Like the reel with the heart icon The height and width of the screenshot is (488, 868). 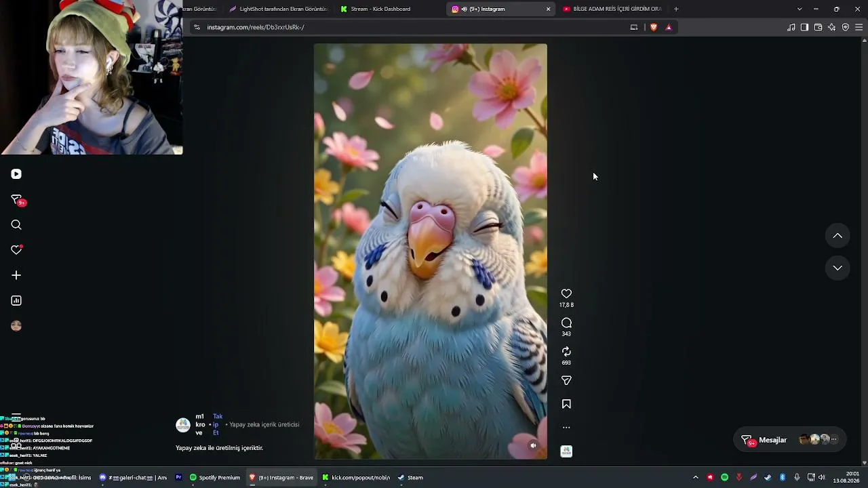tap(566, 293)
